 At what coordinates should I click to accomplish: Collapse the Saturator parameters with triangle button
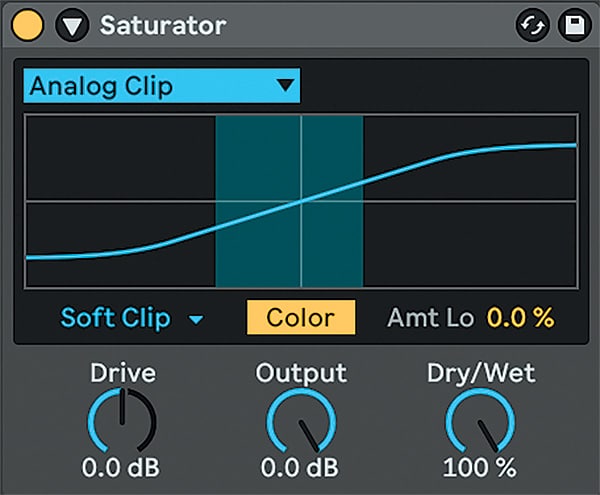(72, 25)
